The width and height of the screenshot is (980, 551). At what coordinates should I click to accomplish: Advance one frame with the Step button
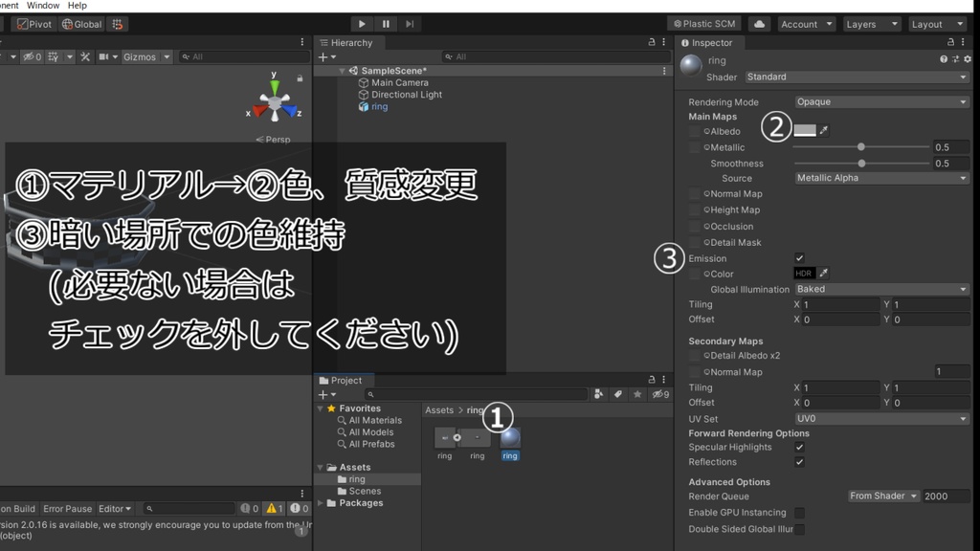[410, 24]
